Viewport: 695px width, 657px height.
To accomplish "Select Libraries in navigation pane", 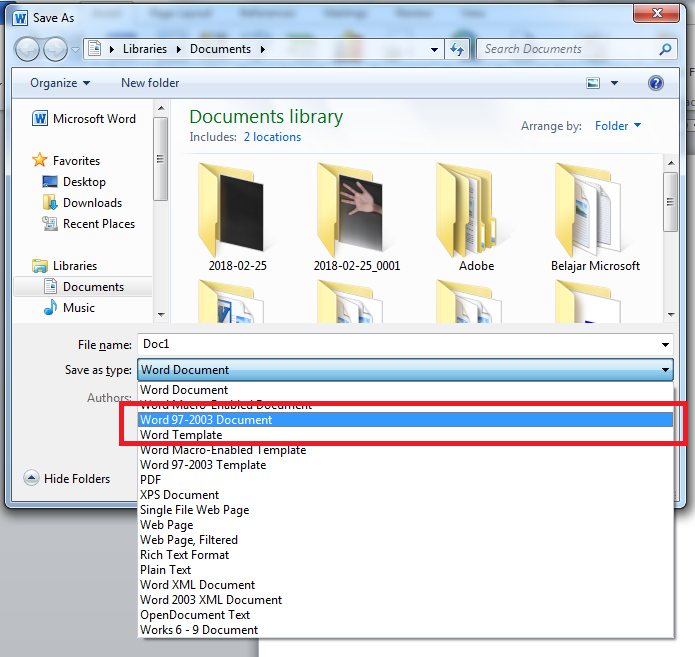I will click(64, 266).
